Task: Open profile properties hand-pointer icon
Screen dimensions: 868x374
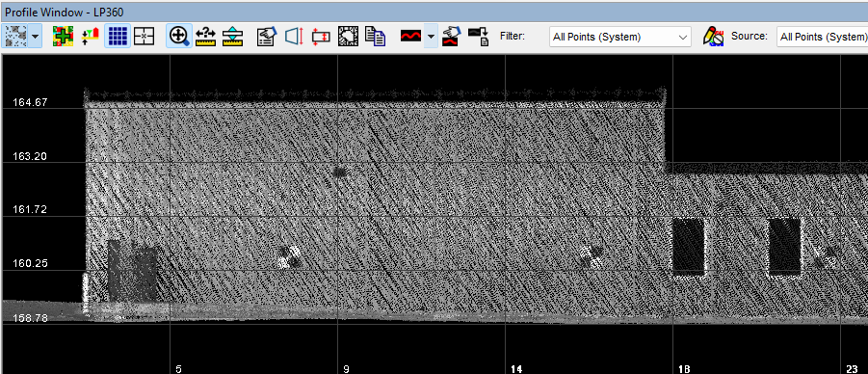Action: coord(267,36)
